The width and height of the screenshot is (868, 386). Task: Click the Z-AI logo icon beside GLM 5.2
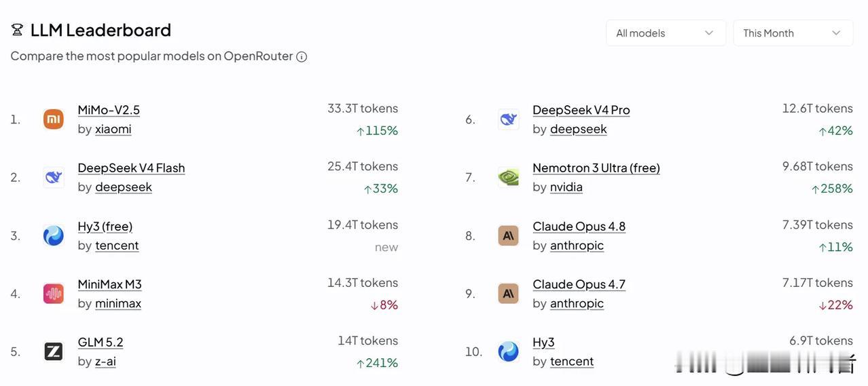click(x=53, y=351)
